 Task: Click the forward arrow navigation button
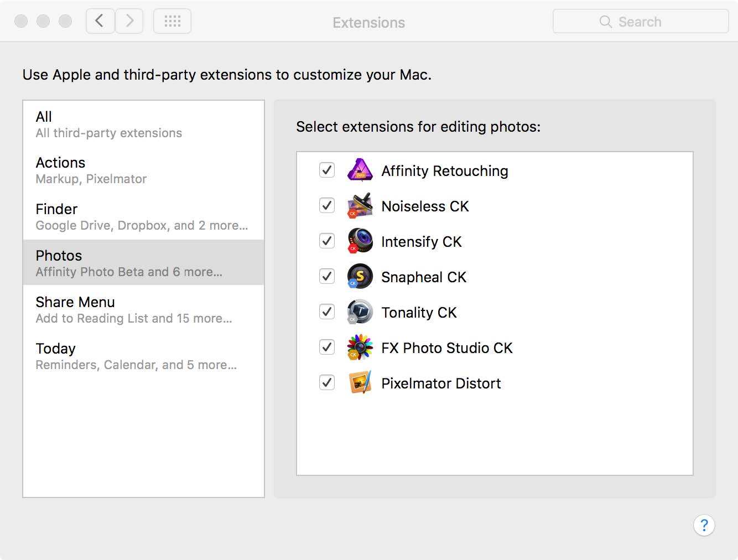(129, 22)
